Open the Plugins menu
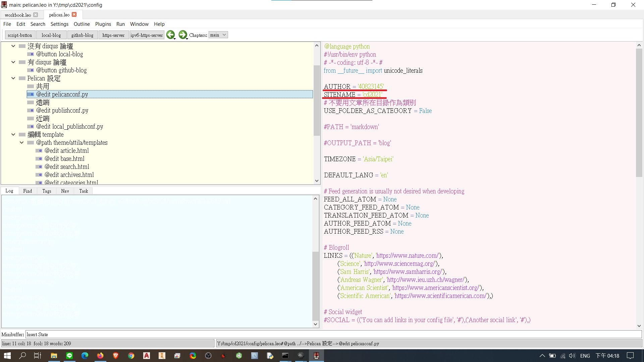644x362 pixels. [x=103, y=24]
